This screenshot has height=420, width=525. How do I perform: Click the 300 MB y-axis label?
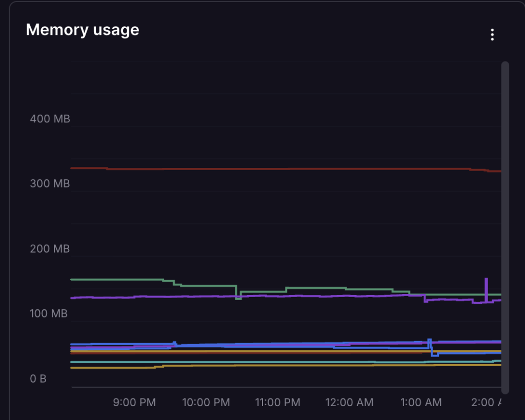point(50,183)
